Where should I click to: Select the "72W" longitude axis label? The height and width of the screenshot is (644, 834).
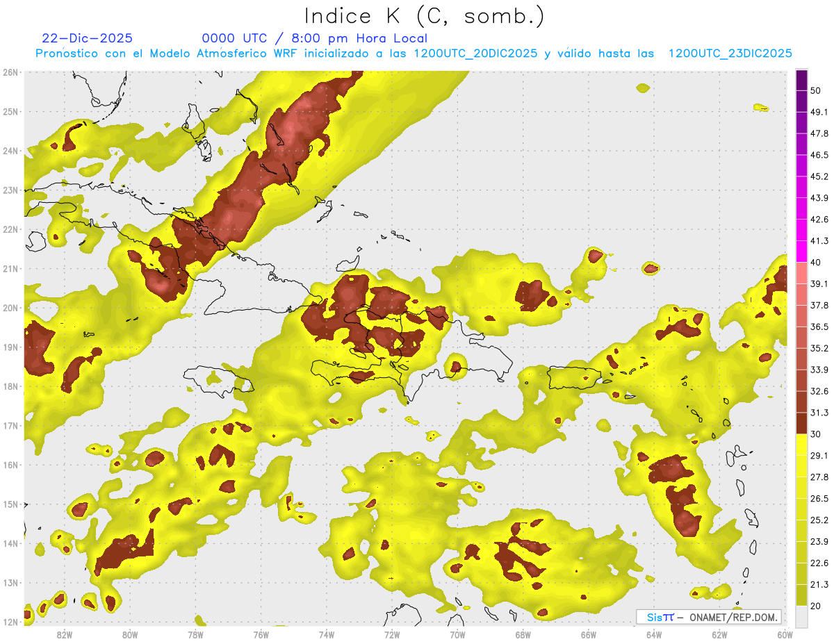coord(392,635)
